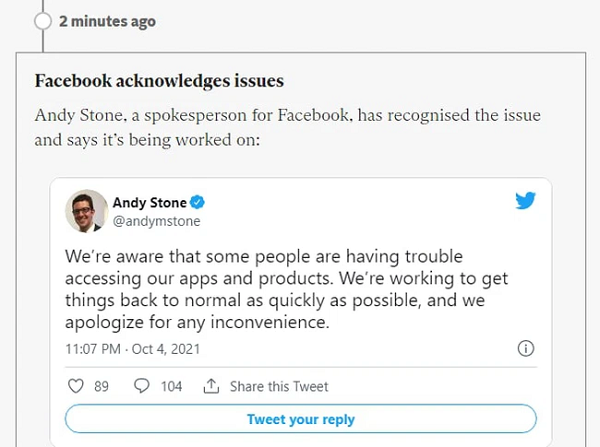The height and width of the screenshot is (447, 600).
Task: Click Andy Stone's profile picture
Action: point(87,211)
